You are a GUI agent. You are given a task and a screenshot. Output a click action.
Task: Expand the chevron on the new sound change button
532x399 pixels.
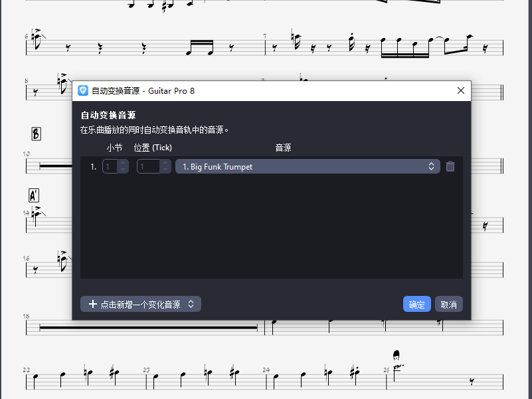click(x=191, y=304)
